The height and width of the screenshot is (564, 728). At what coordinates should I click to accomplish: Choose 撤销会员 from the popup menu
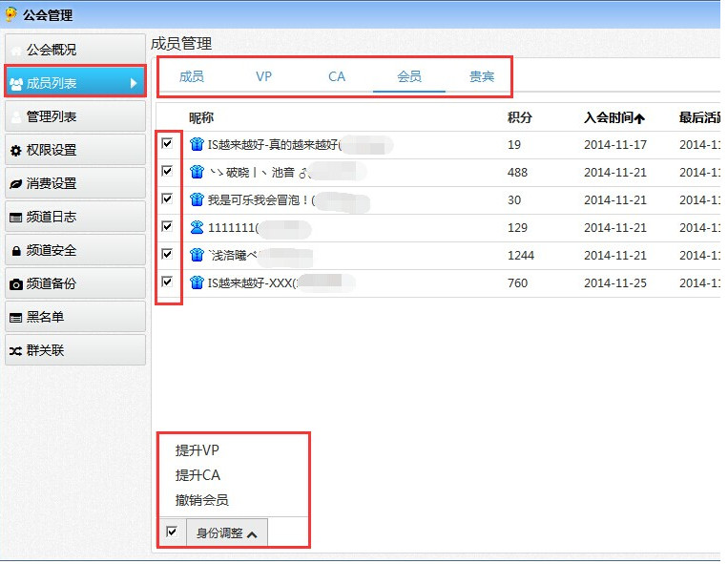point(201,500)
